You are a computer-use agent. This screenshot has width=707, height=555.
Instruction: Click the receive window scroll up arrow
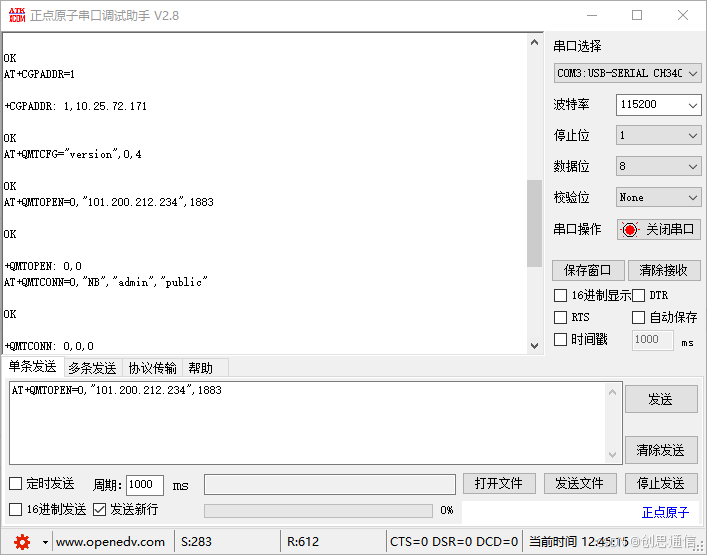[x=534, y=43]
